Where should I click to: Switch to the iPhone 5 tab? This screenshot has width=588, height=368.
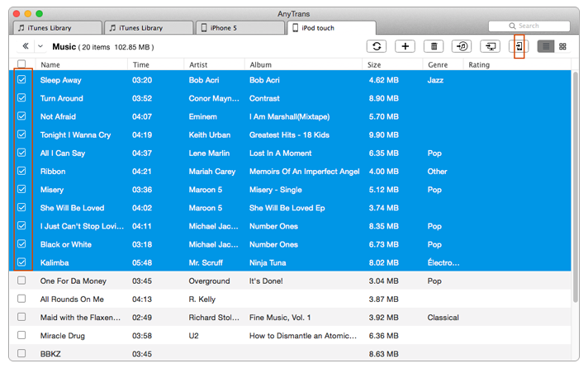240,28
